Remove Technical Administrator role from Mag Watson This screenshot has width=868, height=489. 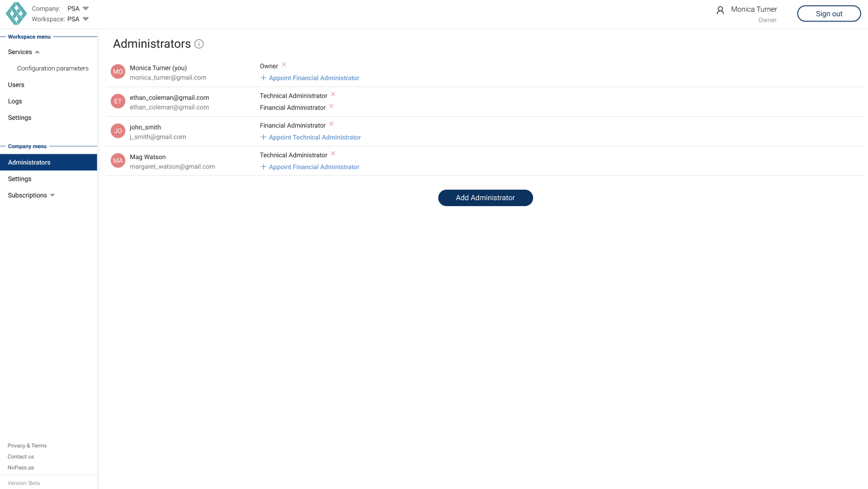333,154
